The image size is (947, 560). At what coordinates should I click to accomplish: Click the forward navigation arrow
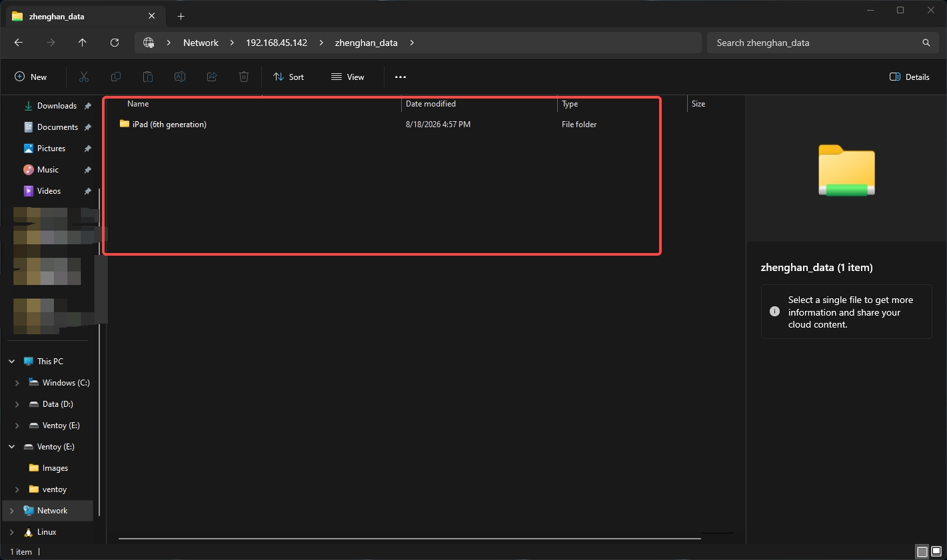tap(51, 43)
